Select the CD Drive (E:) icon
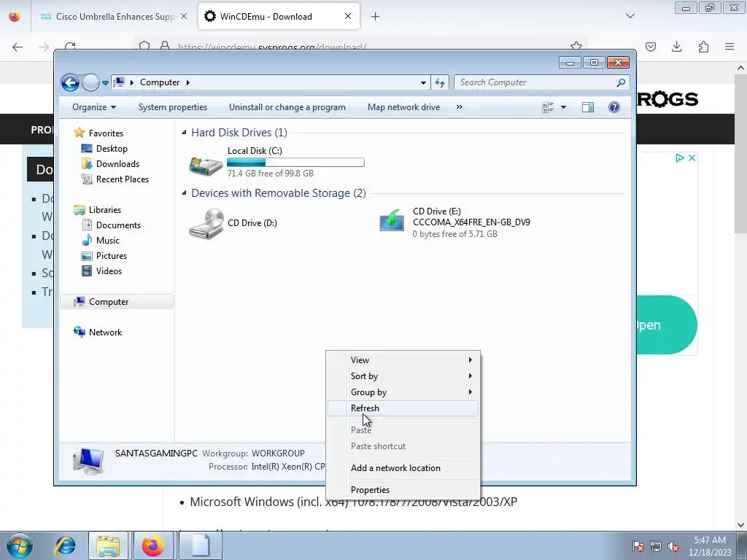This screenshot has width=747, height=560. tap(392, 222)
